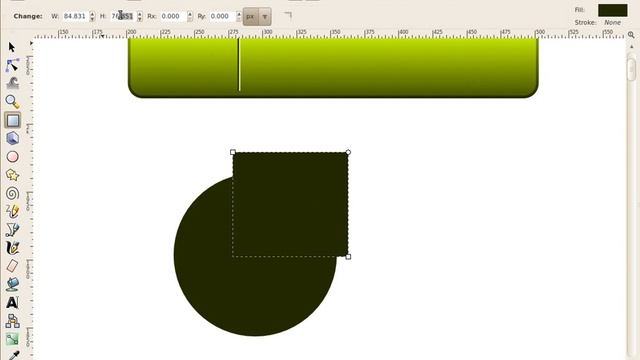This screenshot has width=640, height=360.
Task: Select the Pencil freehand tool
Action: 12,211
